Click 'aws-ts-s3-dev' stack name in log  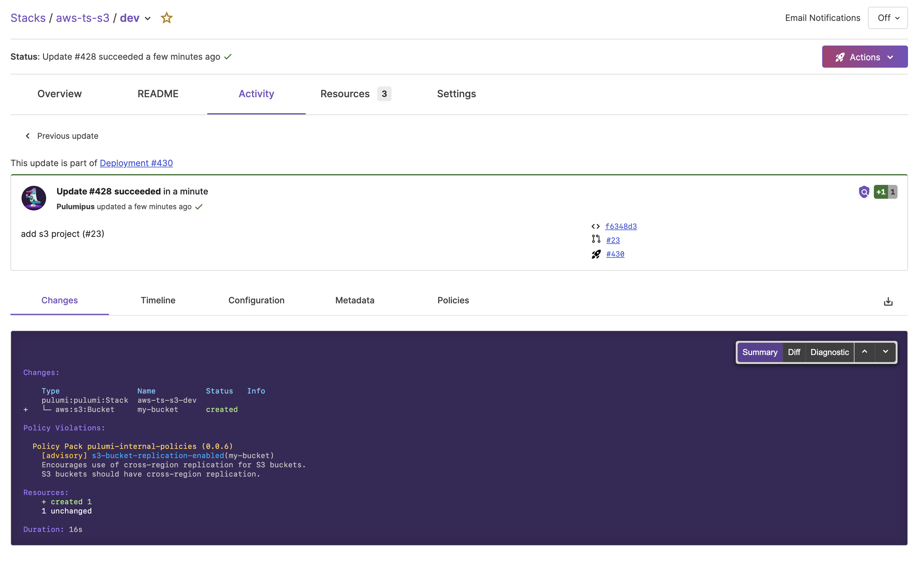[x=167, y=400]
